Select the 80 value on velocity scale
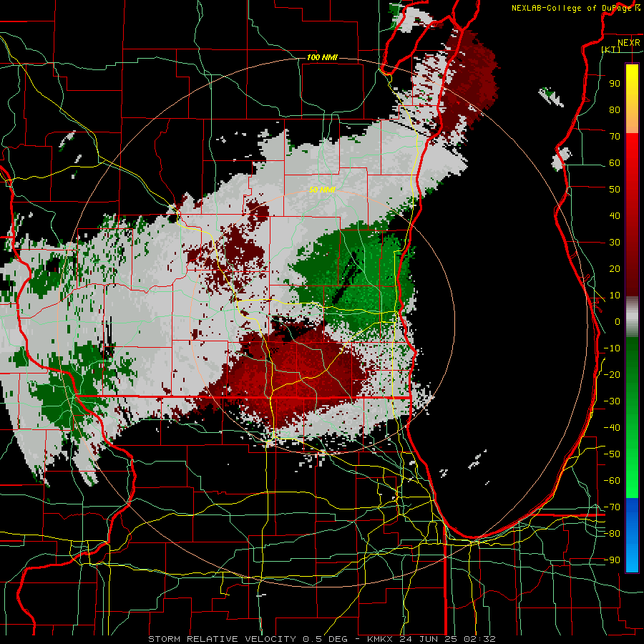Screen dimensions: 644x644 615,109
